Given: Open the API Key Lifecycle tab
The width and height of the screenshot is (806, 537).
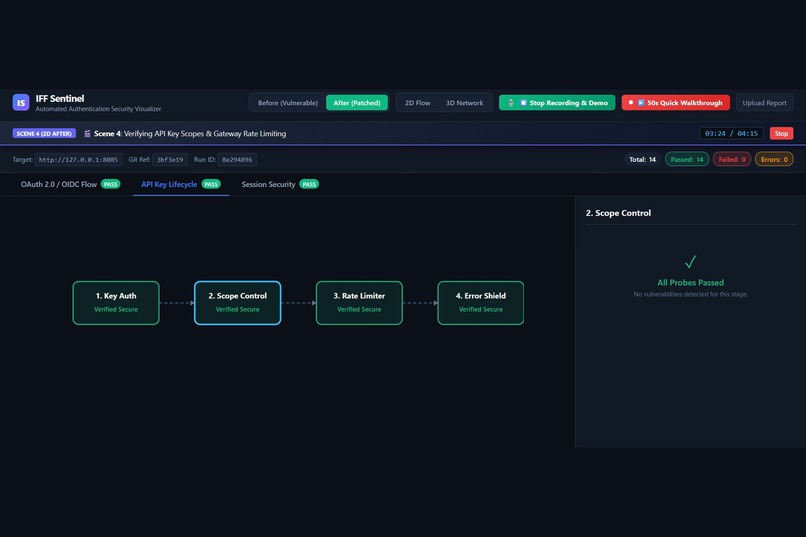Looking at the screenshot, I should pos(181,184).
